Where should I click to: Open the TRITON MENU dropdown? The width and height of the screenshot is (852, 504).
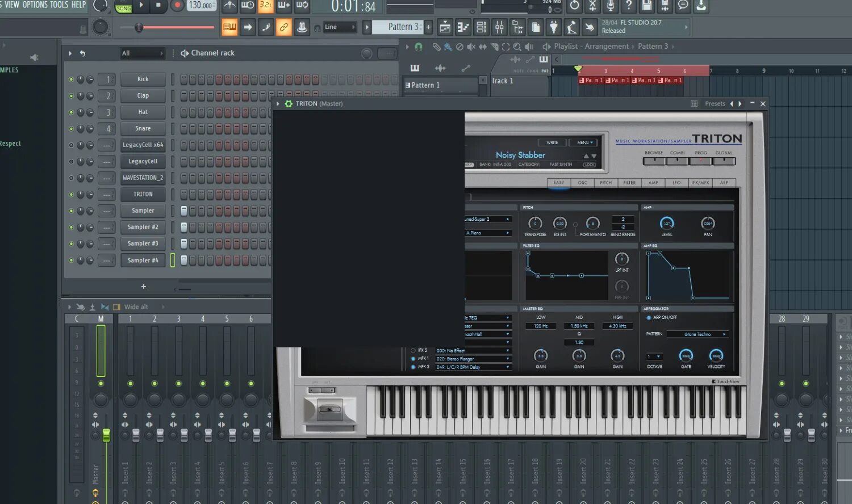pyautogui.click(x=584, y=142)
